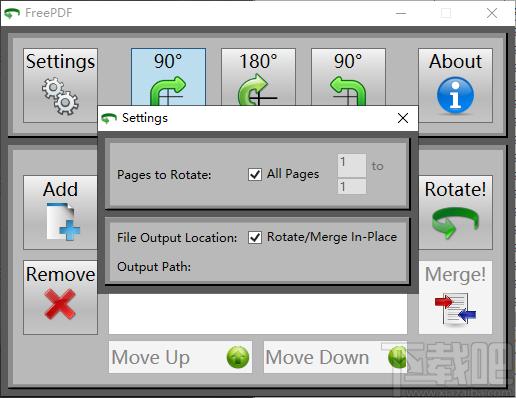Click the file list area in FreePDF

pyautogui.click(x=258, y=314)
